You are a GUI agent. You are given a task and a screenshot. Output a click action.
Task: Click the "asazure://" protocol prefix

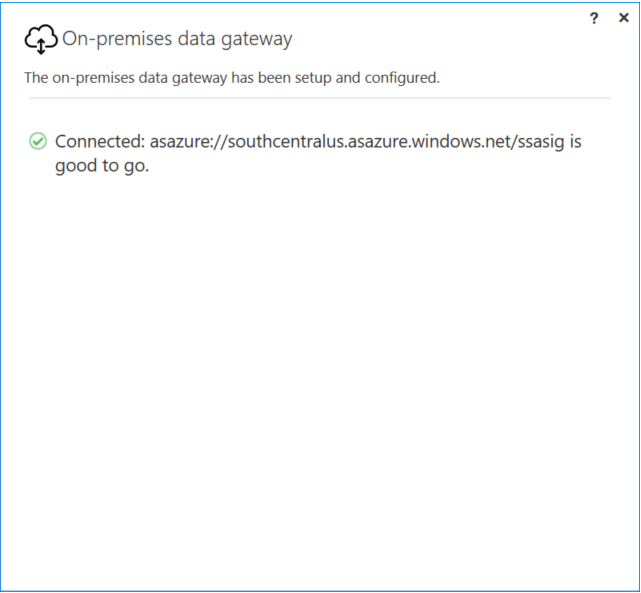point(189,142)
